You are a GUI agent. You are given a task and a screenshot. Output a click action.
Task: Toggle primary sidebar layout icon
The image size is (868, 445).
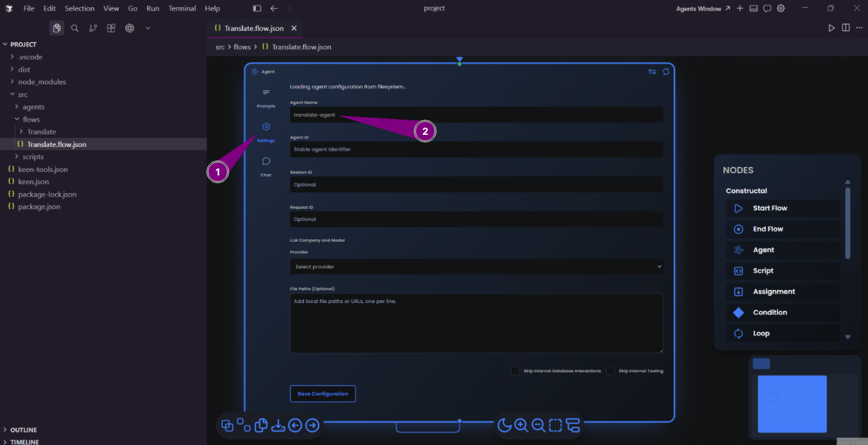pyautogui.click(x=257, y=8)
